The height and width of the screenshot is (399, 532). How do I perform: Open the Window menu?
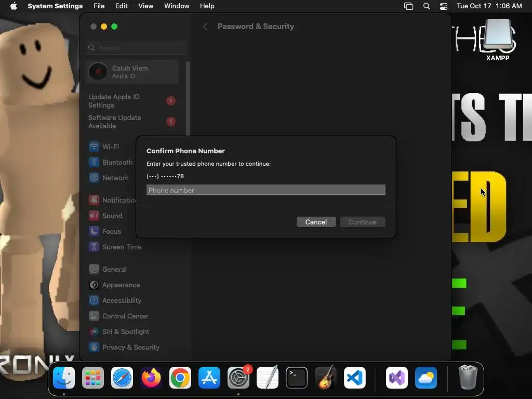[177, 6]
